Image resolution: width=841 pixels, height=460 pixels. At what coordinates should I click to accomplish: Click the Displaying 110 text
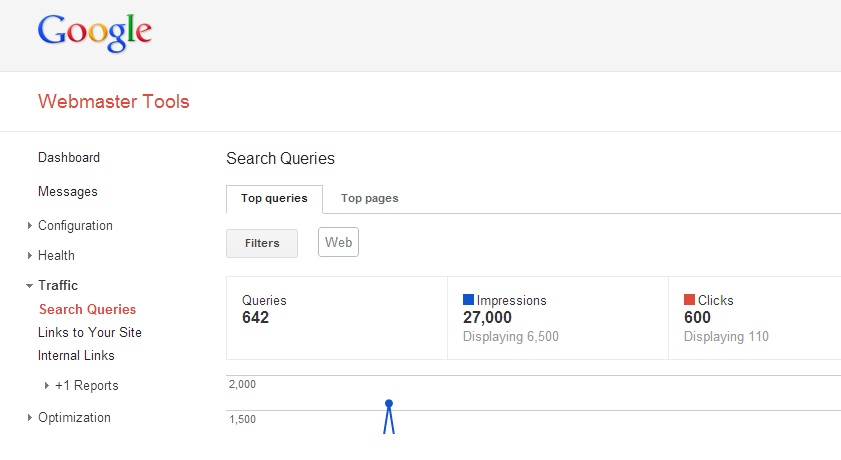tap(726, 337)
